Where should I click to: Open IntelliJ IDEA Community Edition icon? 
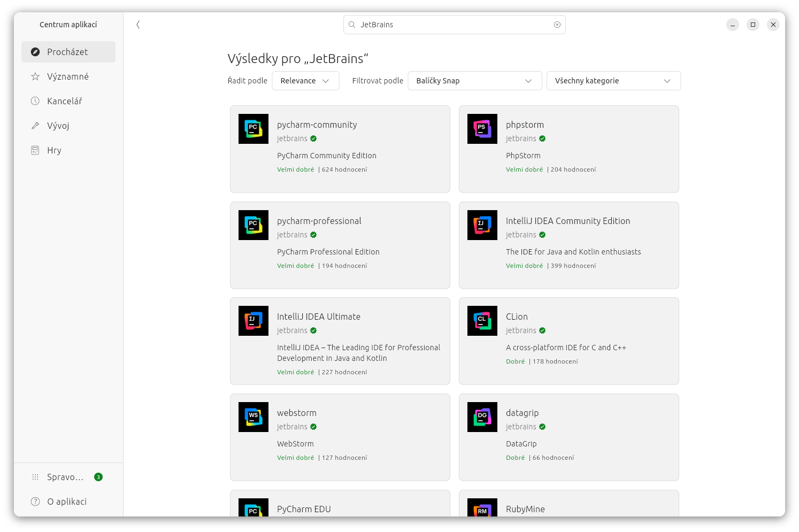(x=482, y=225)
